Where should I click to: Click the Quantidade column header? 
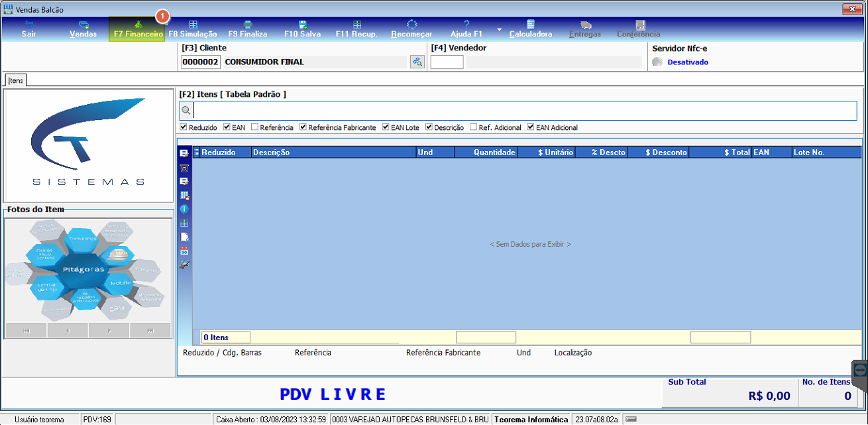[485, 152]
